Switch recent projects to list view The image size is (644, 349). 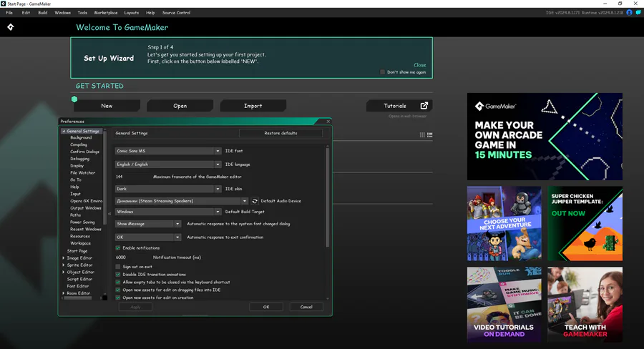pos(429,134)
